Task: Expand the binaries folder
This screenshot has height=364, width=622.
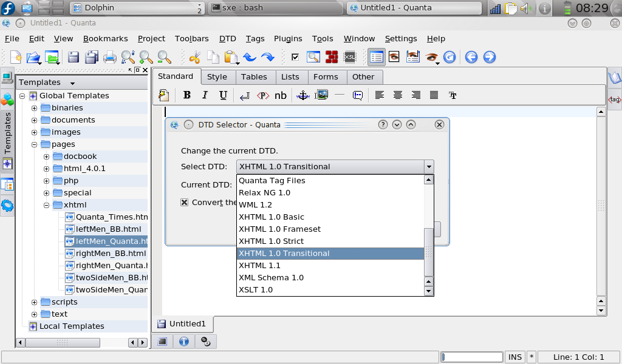Action: tap(34, 108)
